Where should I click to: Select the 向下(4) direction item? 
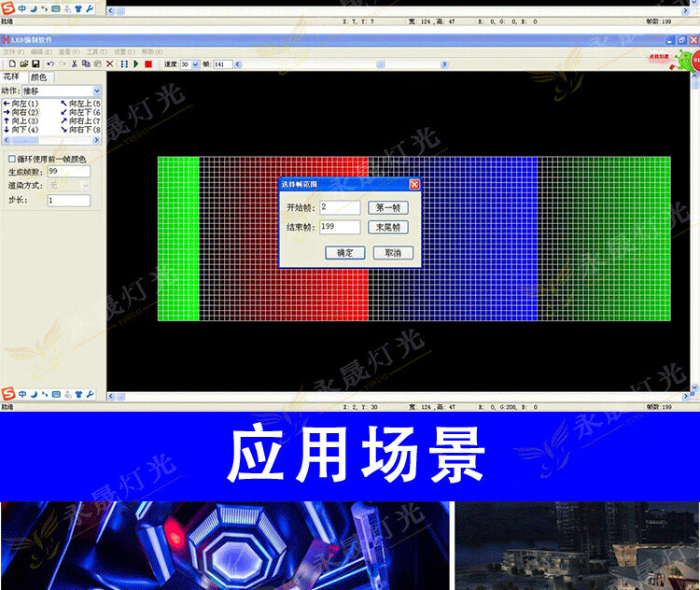coord(21,130)
